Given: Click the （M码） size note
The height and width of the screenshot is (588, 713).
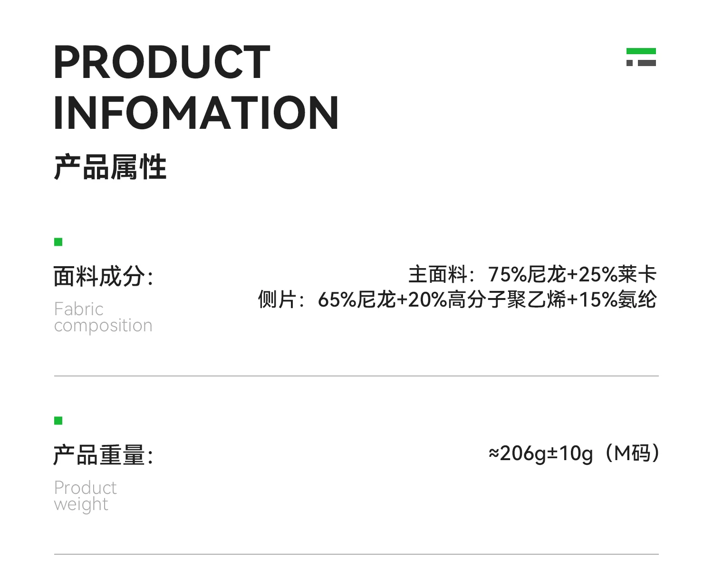Looking at the screenshot, I should 632,453.
